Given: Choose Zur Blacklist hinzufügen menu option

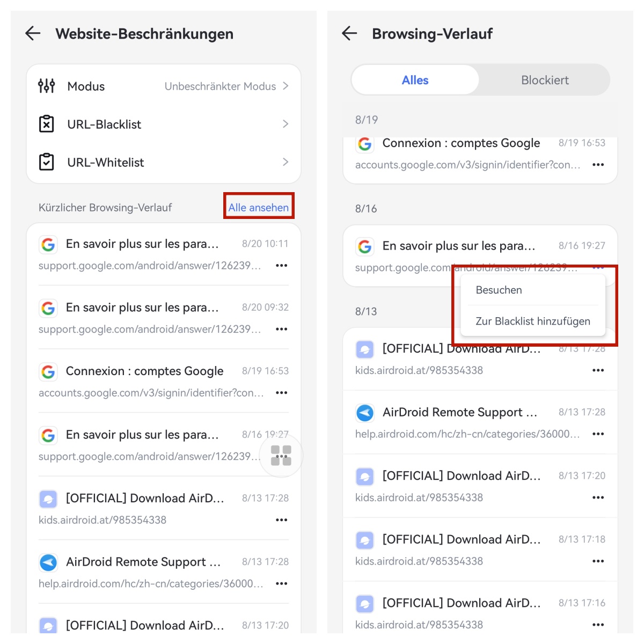Looking at the screenshot, I should pyautogui.click(x=533, y=321).
